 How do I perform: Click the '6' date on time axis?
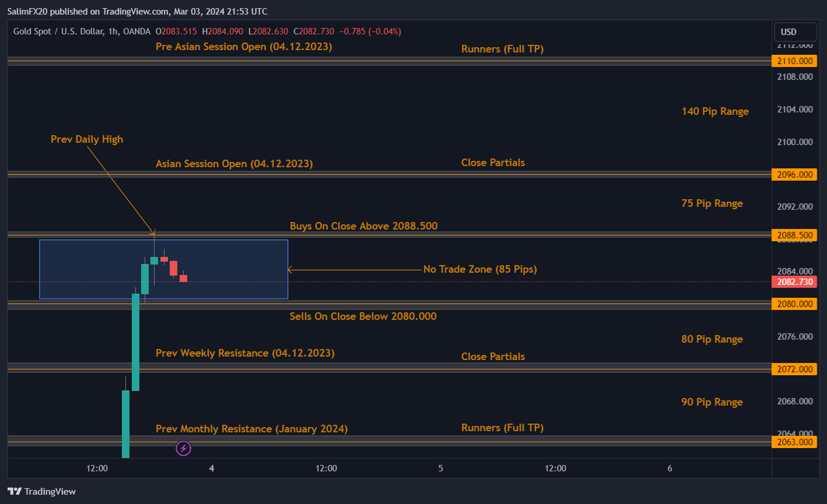670,468
